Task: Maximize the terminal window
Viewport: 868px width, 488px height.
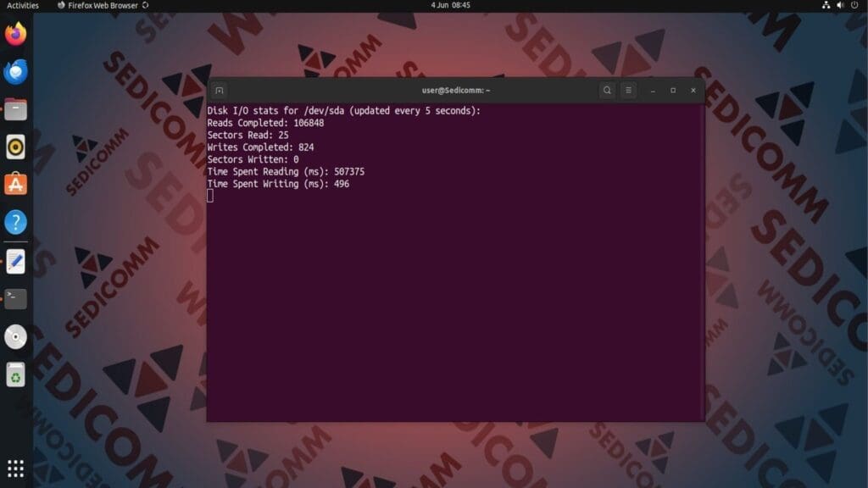Action: [671, 90]
